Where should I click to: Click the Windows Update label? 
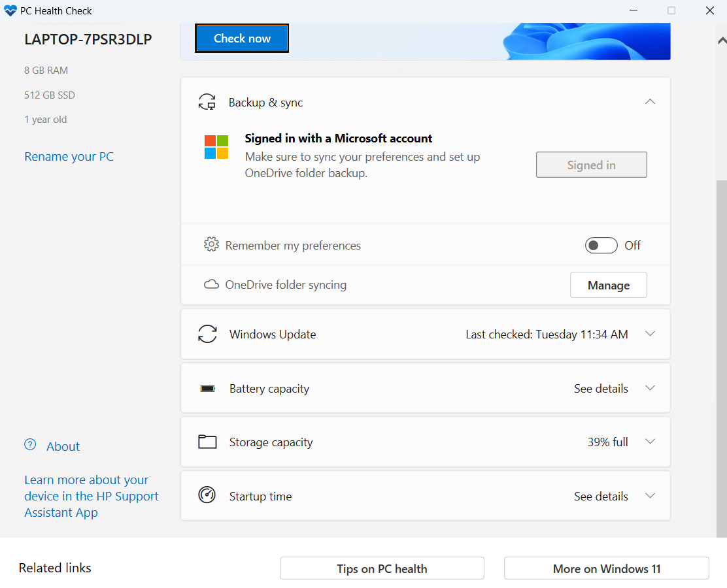(273, 334)
